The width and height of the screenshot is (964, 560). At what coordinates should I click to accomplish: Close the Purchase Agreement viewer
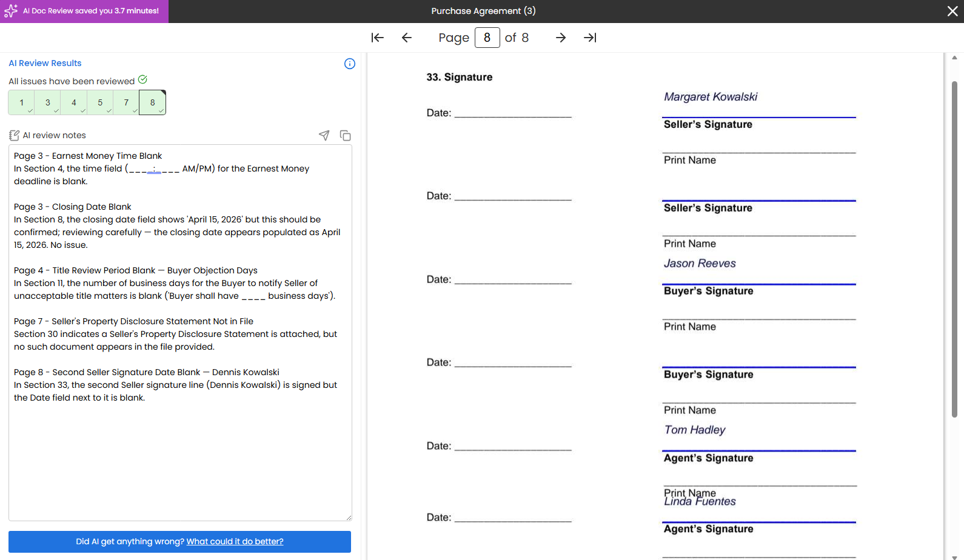[952, 11]
